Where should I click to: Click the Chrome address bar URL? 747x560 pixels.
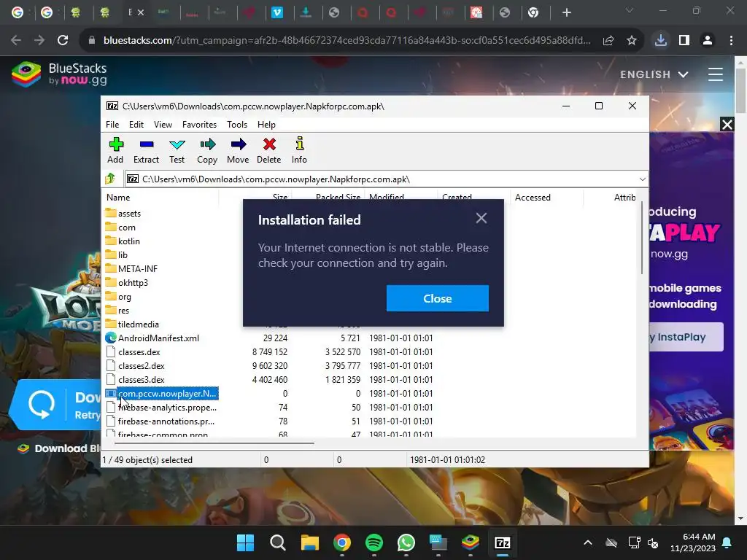[347, 41]
